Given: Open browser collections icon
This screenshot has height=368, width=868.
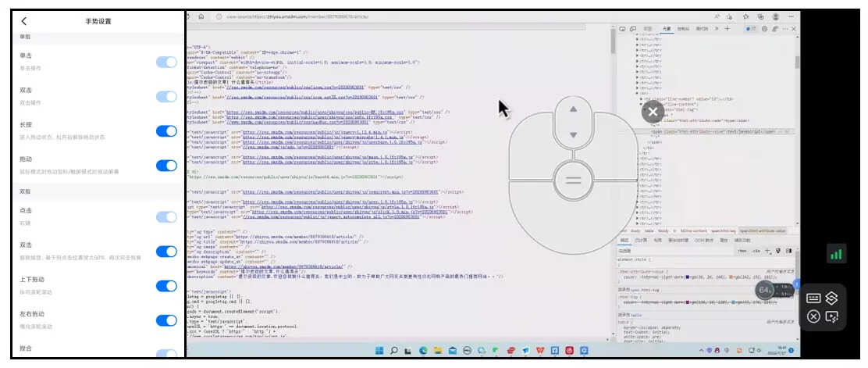Looking at the screenshot, I should click(760, 16).
